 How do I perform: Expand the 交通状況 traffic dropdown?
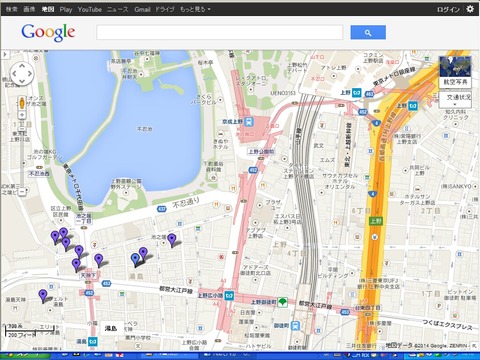(455, 100)
